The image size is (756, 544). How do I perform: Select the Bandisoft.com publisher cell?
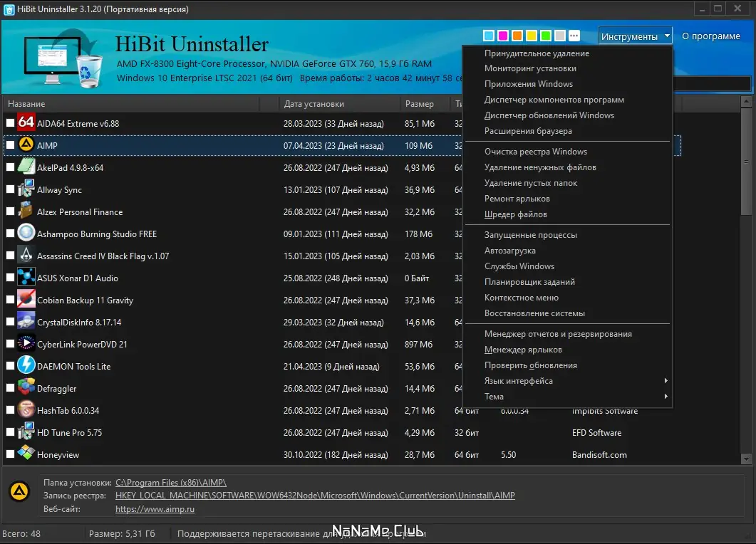coord(599,455)
